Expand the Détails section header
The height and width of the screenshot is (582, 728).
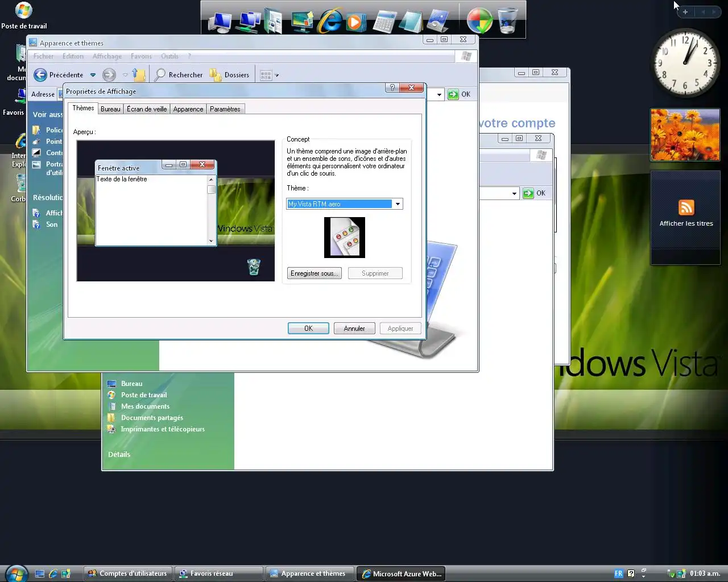click(x=119, y=454)
